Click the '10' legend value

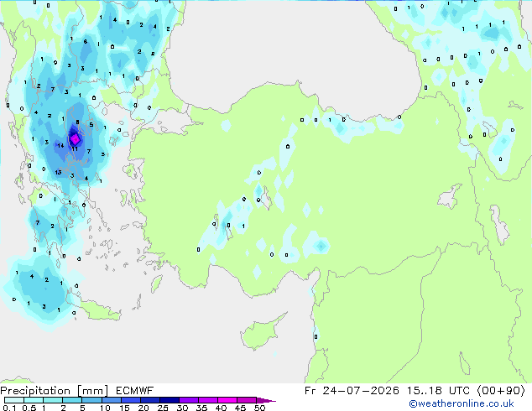coord(105,408)
